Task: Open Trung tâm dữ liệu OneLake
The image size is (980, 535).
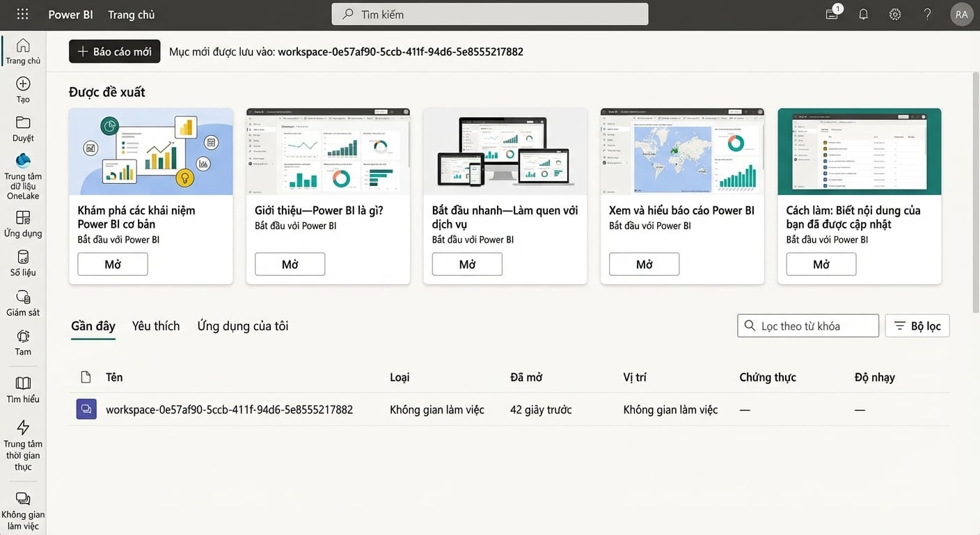Action: click(x=23, y=177)
